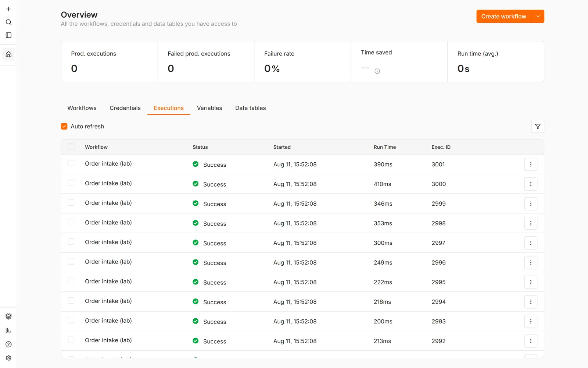
Task: Open actions menu for execution 2995
Action: tap(531, 282)
